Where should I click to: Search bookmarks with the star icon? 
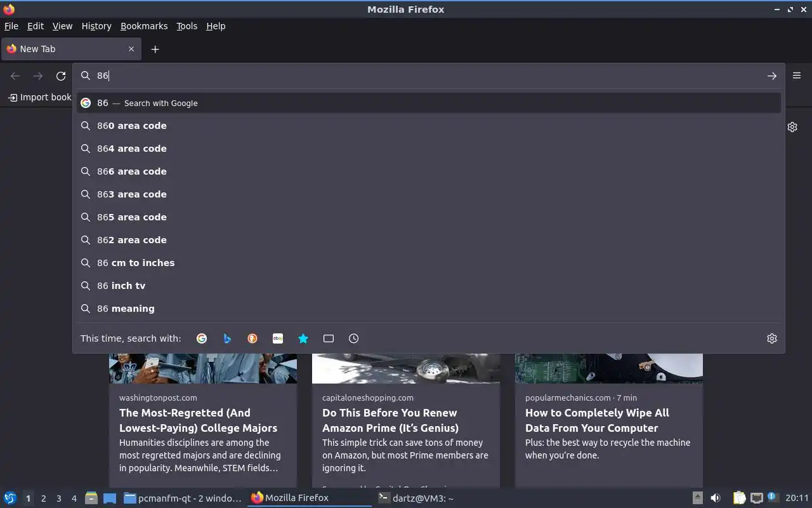point(303,338)
